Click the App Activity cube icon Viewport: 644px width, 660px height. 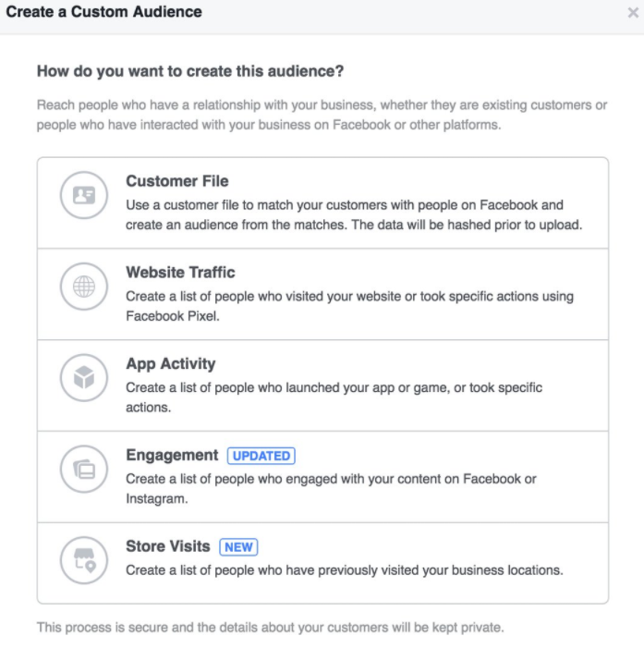[x=84, y=378]
